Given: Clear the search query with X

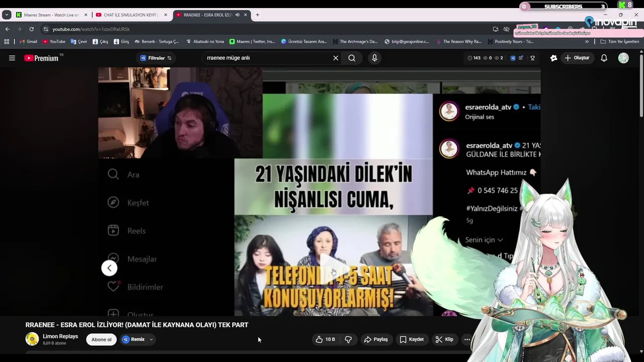Looking at the screenshot, I should coord(336,58).
